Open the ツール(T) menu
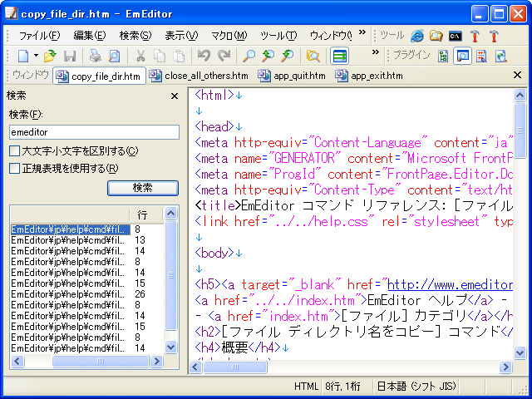 pos(278,36)
